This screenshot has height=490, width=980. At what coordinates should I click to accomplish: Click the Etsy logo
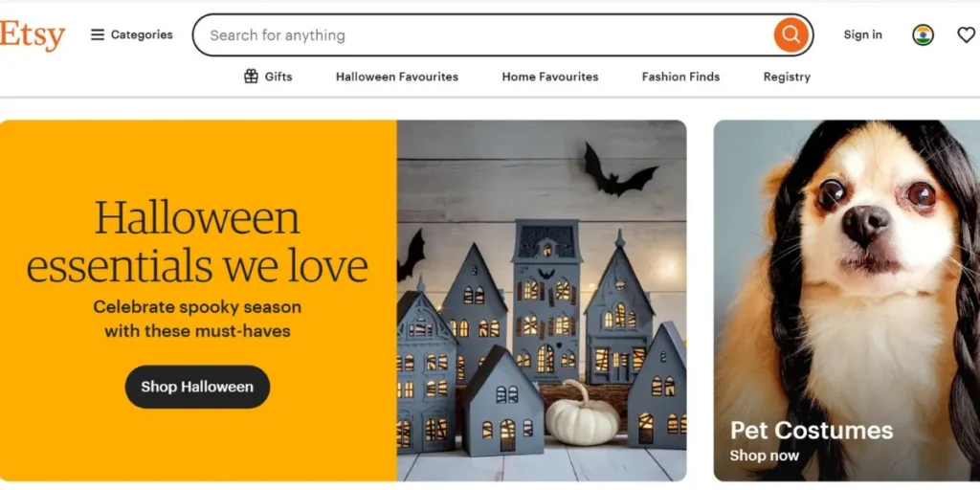click(x=33, y=35)
